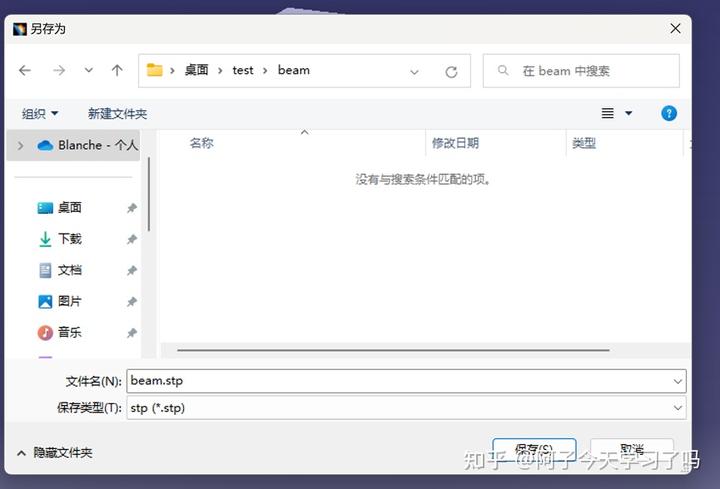Click the folder icon in address bar
The image size is (720, 489).
(154, 70)
